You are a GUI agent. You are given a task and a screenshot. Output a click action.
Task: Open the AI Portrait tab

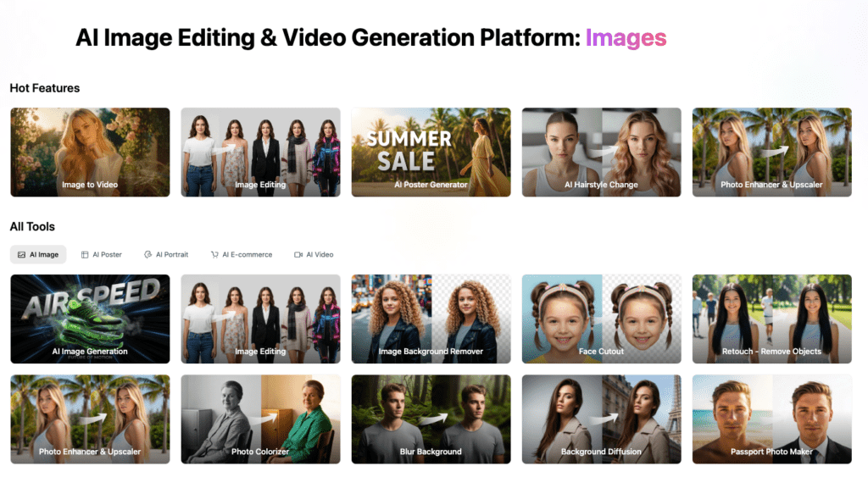coord(166,254)
